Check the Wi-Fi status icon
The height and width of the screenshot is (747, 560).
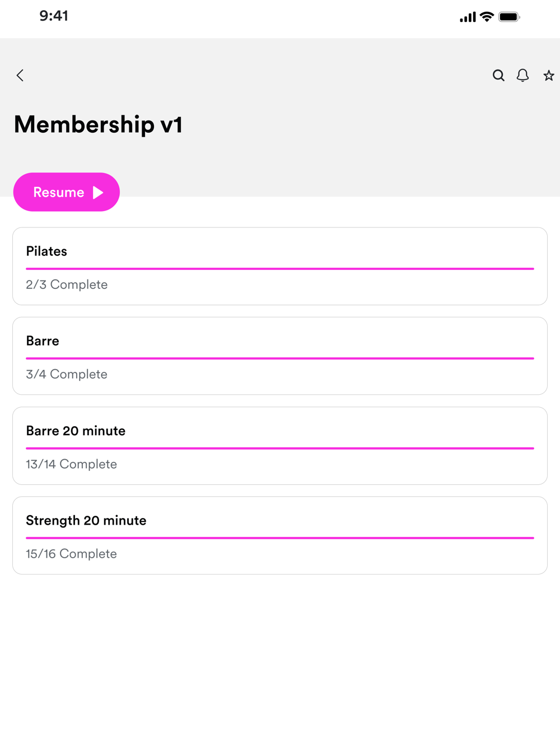click(x=487, y=17)
